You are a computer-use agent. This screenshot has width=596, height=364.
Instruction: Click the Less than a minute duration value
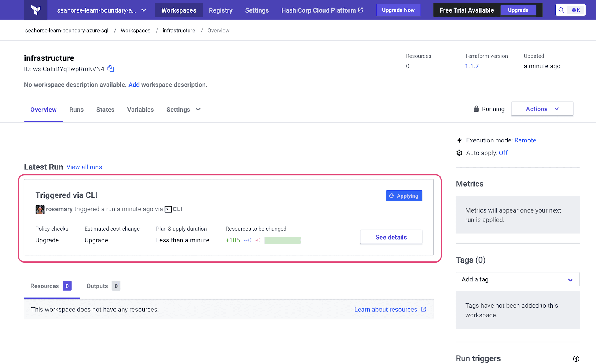pos(182,240)
